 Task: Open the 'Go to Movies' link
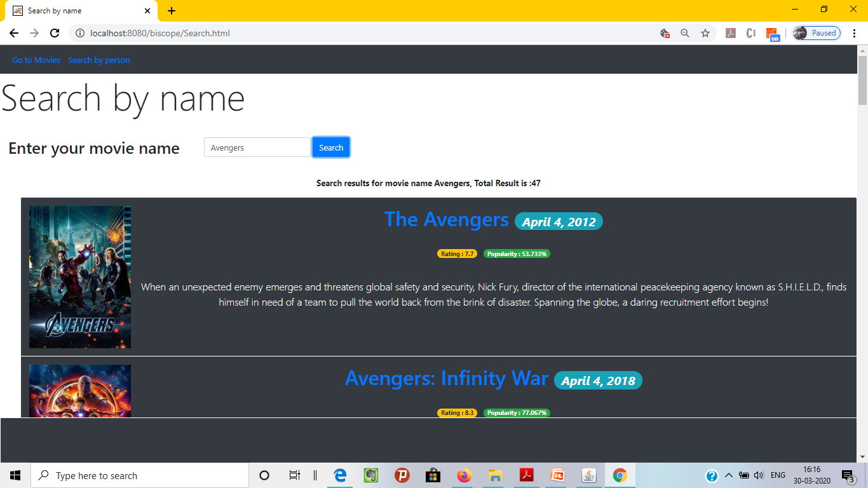[36, 60]
